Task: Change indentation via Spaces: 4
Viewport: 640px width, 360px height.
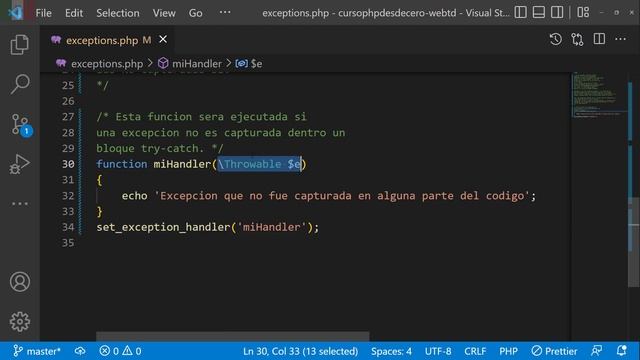Action: (x=391, y=351)
